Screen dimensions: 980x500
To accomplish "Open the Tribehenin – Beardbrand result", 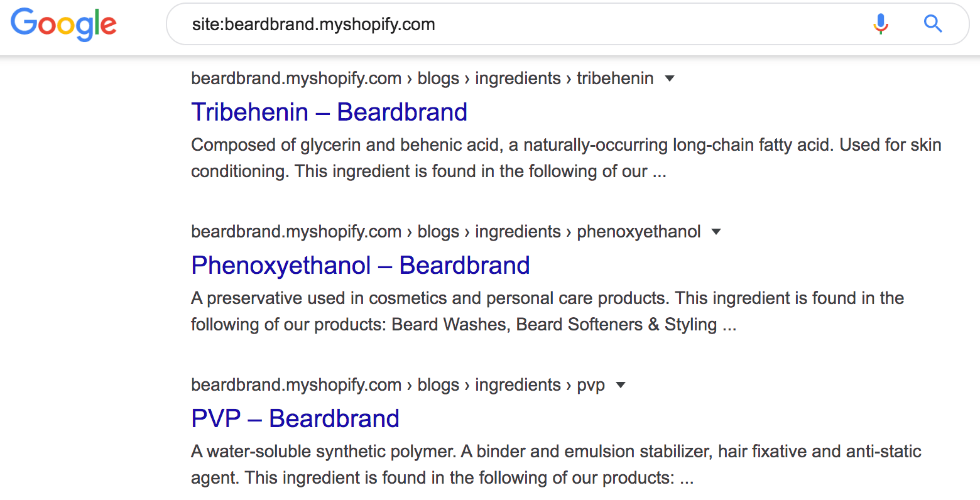I will 329,112.
